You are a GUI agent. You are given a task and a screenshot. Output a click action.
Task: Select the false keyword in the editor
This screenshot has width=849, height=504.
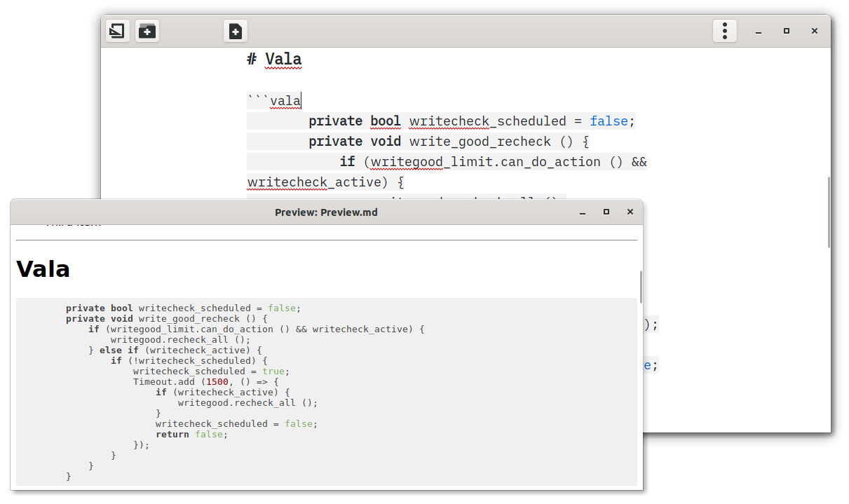609,121
